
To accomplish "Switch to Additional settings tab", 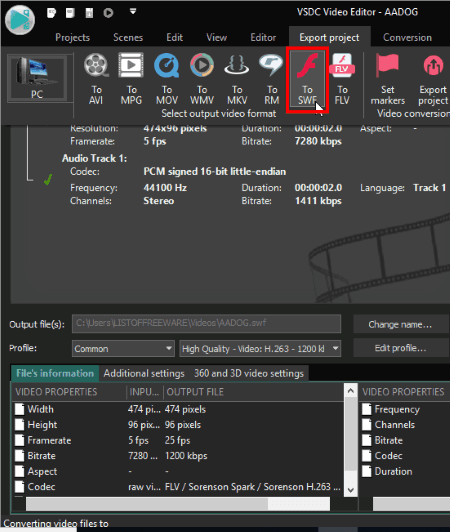I will pos(144,373).
